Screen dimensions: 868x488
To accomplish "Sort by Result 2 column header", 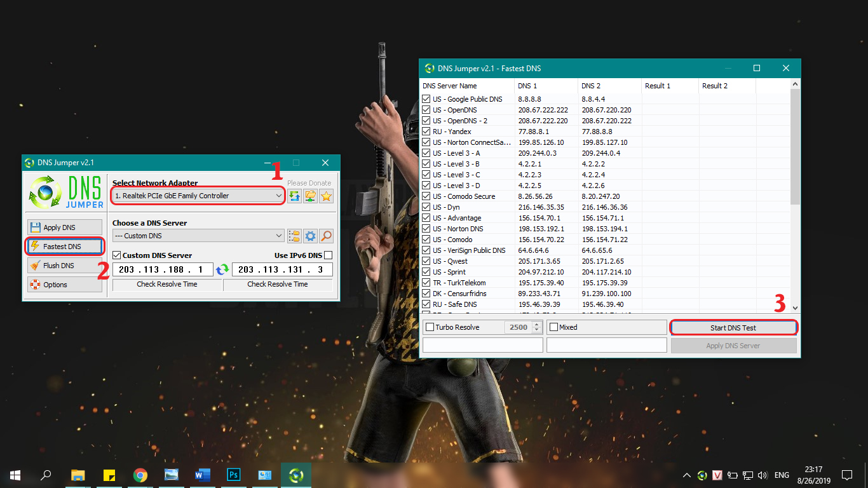I will pos(727,86).
